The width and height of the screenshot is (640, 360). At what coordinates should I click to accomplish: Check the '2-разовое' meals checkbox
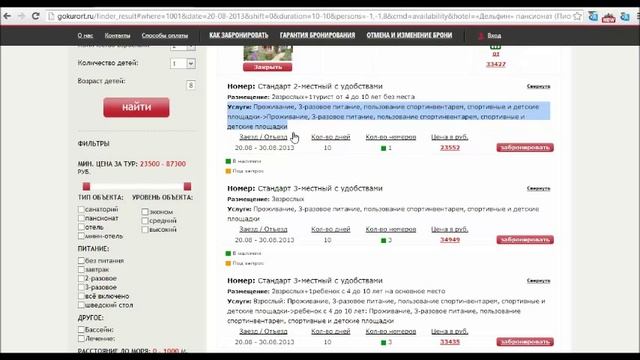pos(81,278)
